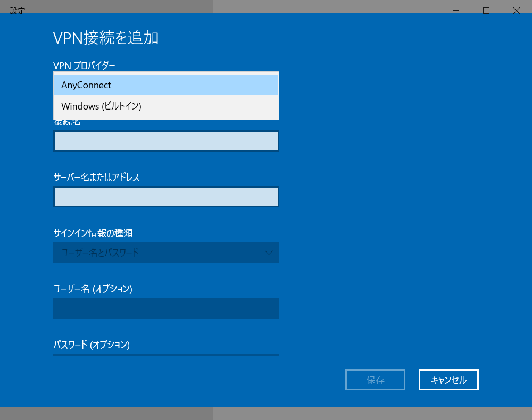Click the 保存 button
This screenshot has height=420, width=532.
(375, 379)
